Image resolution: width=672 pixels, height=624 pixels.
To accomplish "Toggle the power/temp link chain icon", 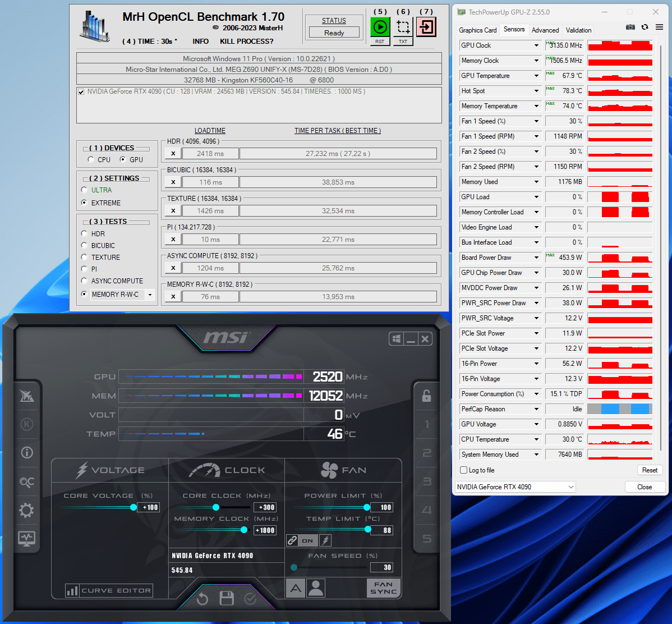I will click(x=292, y=540).
